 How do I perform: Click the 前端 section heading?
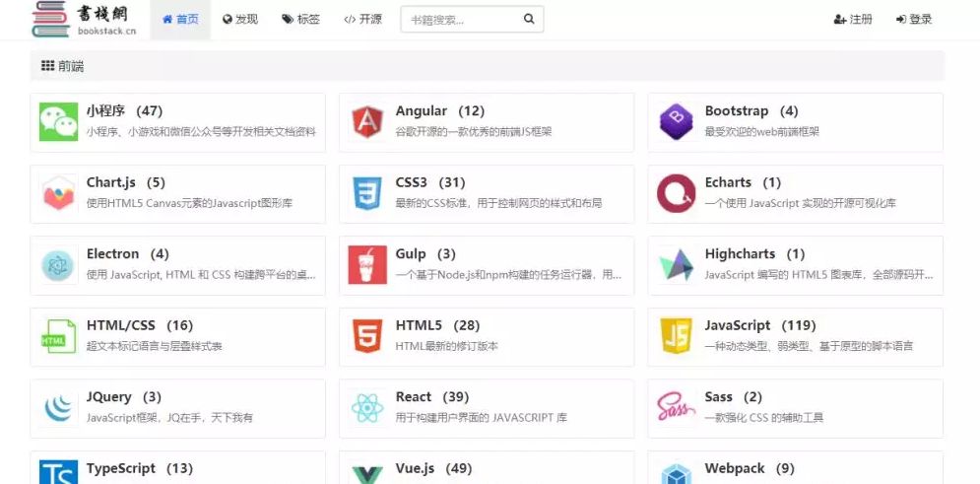tap(71, 66)
